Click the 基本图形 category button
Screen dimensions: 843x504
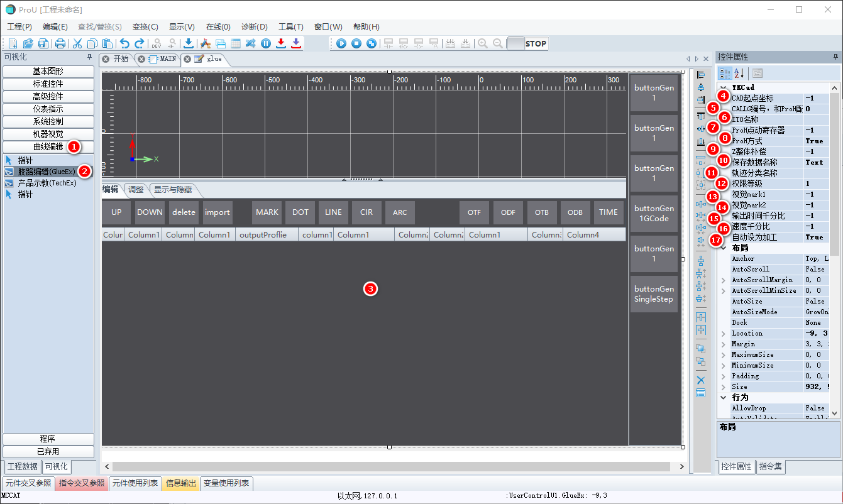click(x=48, y=71)
